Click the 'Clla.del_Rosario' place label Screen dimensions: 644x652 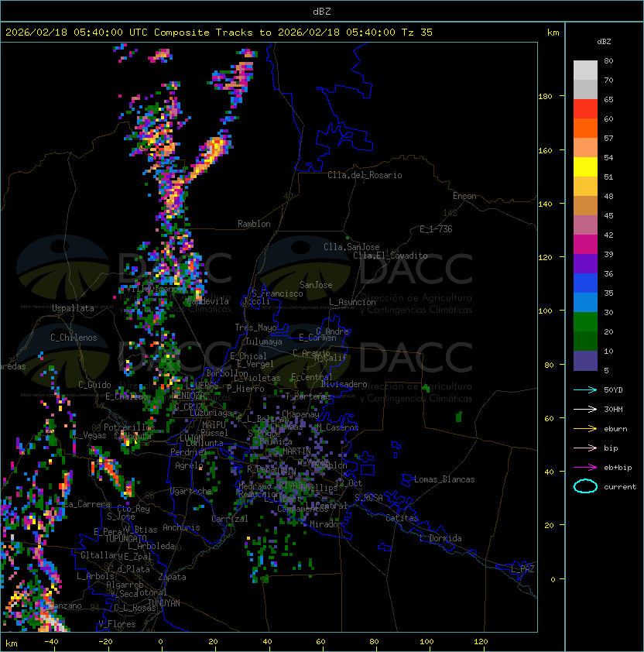[365, 175]
